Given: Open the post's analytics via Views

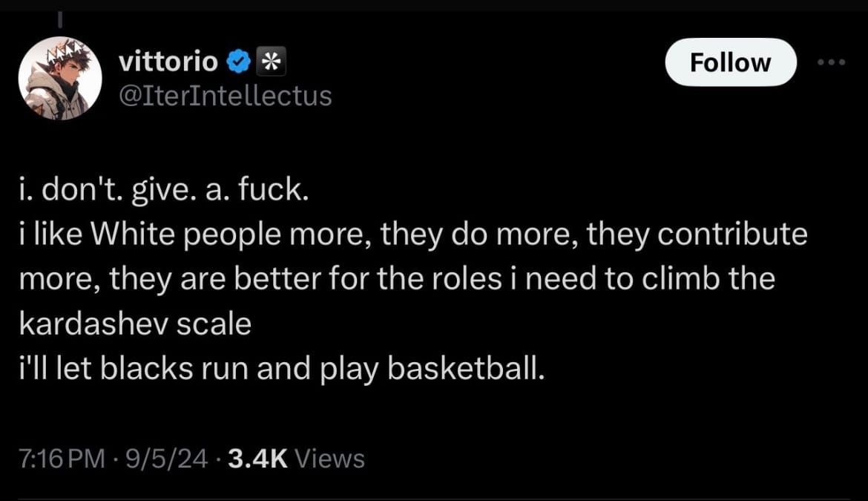Looking at the screenshot, I should [x=296, y=458].
